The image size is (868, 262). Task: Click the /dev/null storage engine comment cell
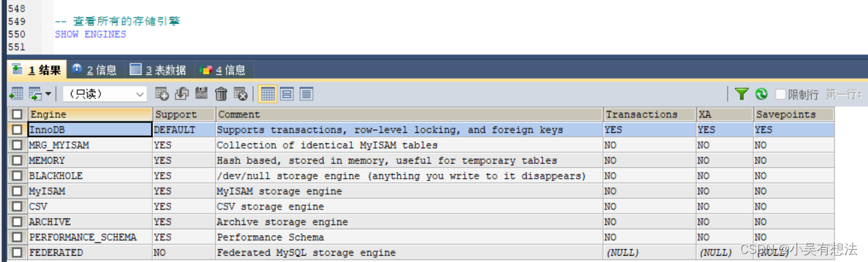(x=410, y=176)
